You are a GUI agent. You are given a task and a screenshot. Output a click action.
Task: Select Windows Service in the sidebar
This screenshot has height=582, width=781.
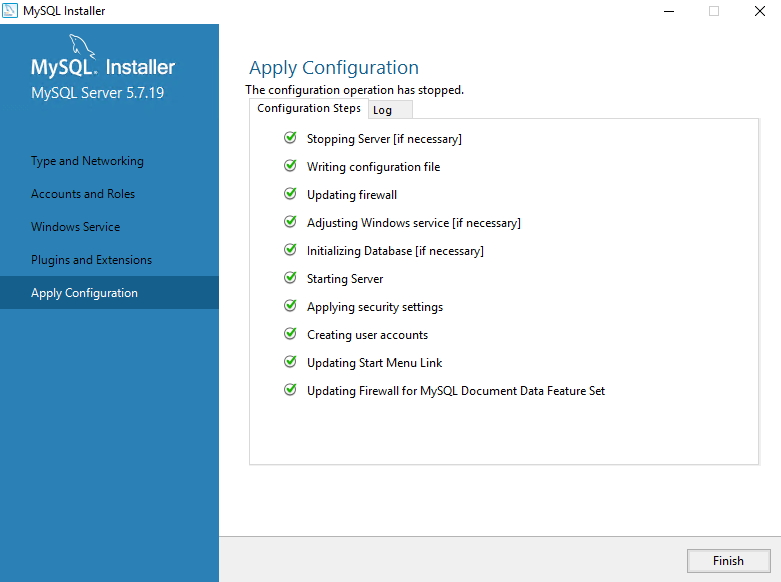(x=75, y=227)
